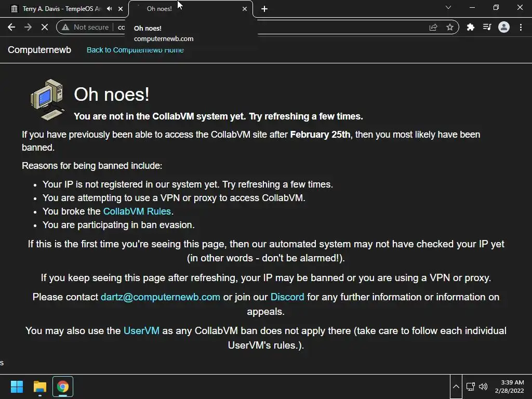Open the Windows Start menu
The image size is (532, 399).
point(17,387)
